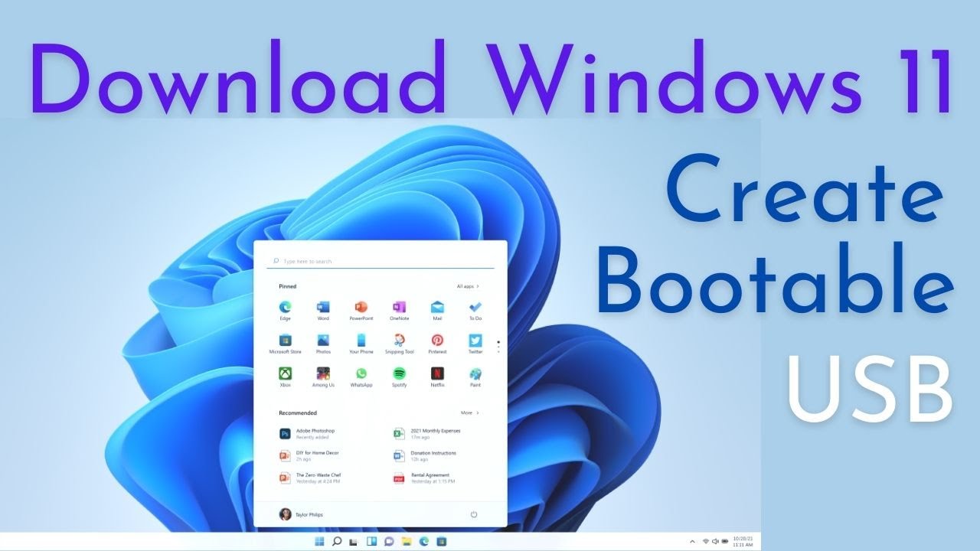The height and width of the screenshot is (551, 980).
Task: Launch OneNote from pinned apps
Action: pos(399,310)
